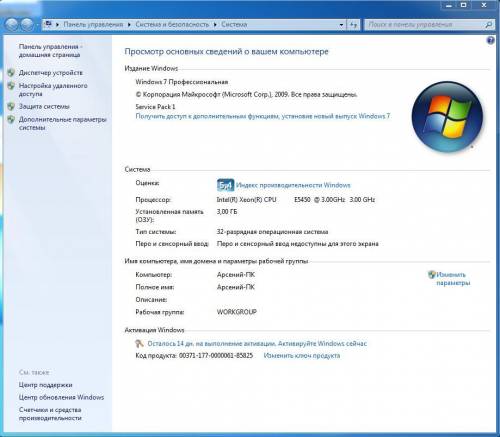The width and height of the screenshot is (500, 437).
Task: Open Диспетчер устройств link
Action: coord(51,73)
